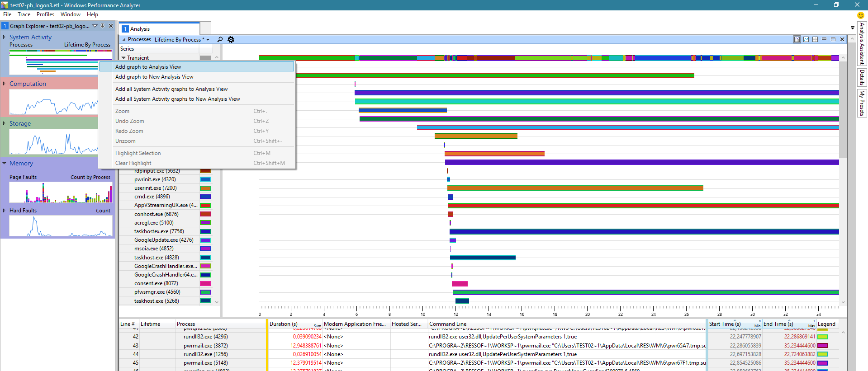Open view editor gear icon
This screenshot has width=868, height=371.
[x=231, y=39]
